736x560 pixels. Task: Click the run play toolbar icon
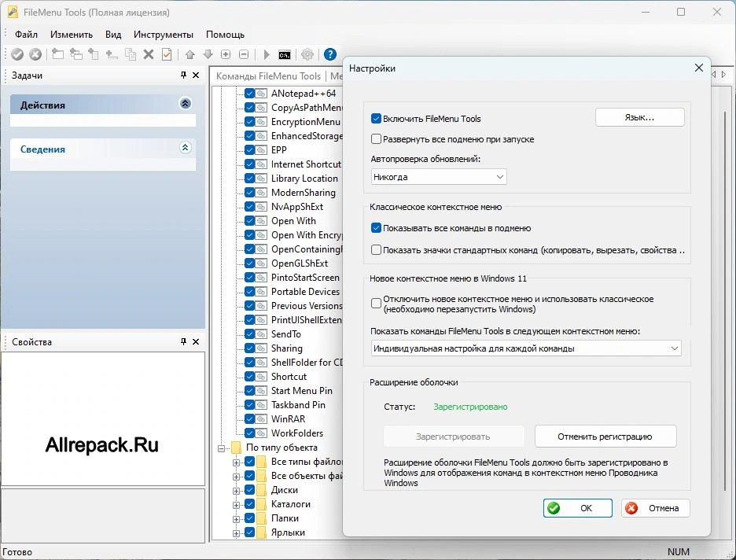266,54
